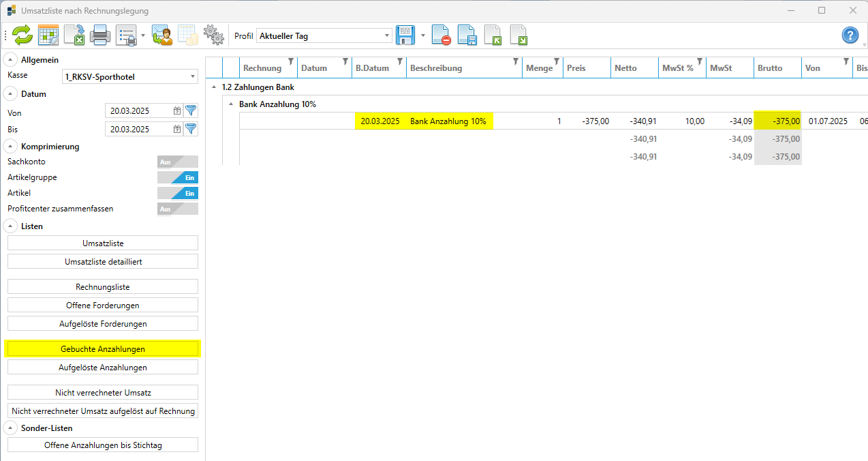Click the printer icon in toolbar
The height and width of the screenshot is (461, 868).
point(100,35)
